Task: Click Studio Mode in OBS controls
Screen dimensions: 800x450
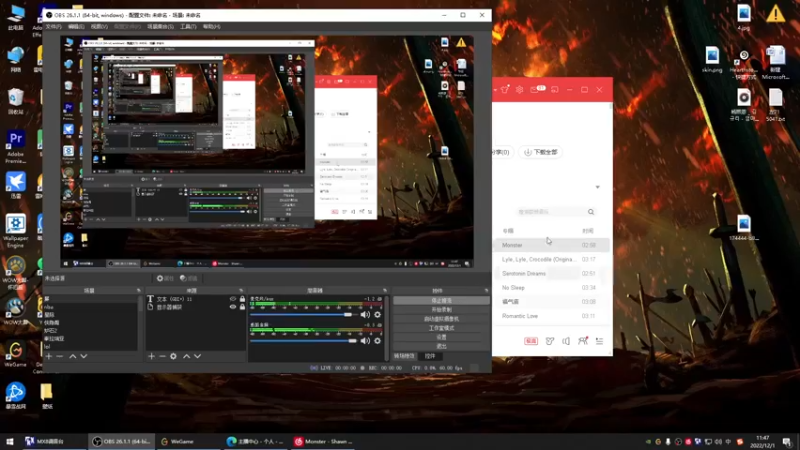Action: point(441,328)
